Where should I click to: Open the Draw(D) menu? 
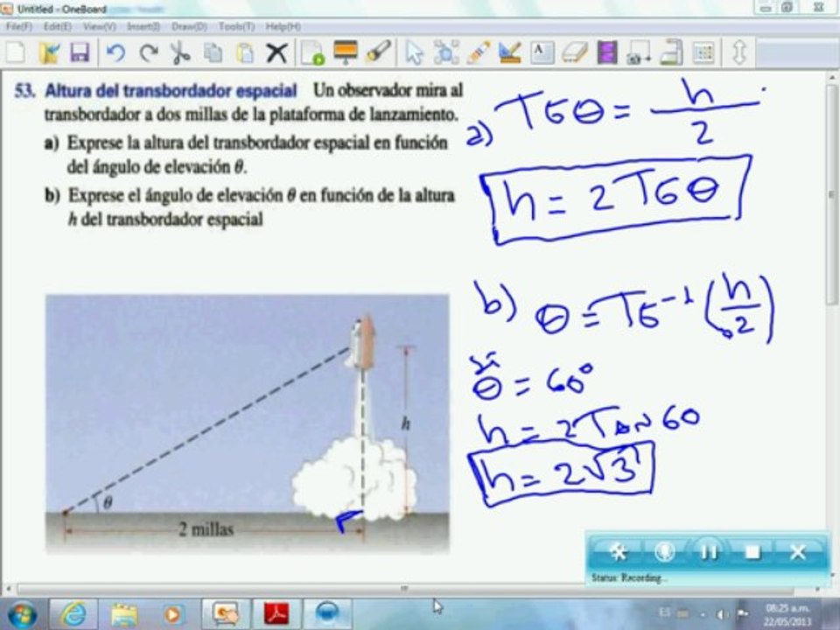point(189,26)
